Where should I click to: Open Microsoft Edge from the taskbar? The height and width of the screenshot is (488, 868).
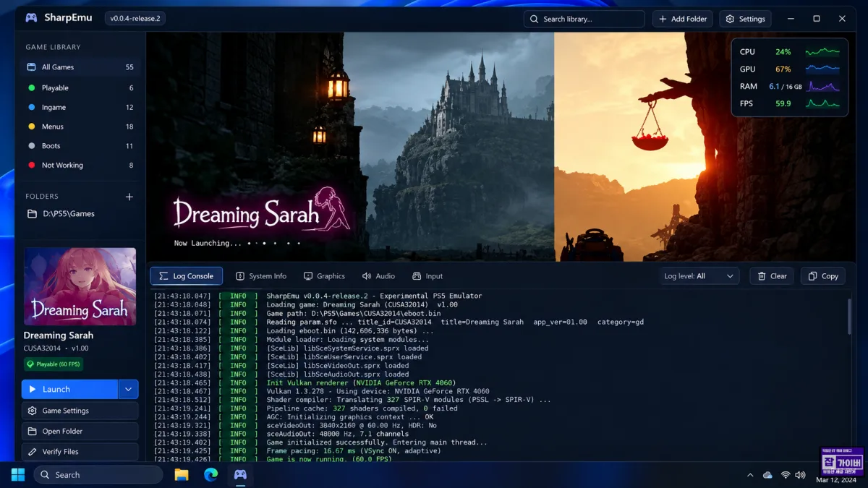pyautogui.click(x=210, y=475)
